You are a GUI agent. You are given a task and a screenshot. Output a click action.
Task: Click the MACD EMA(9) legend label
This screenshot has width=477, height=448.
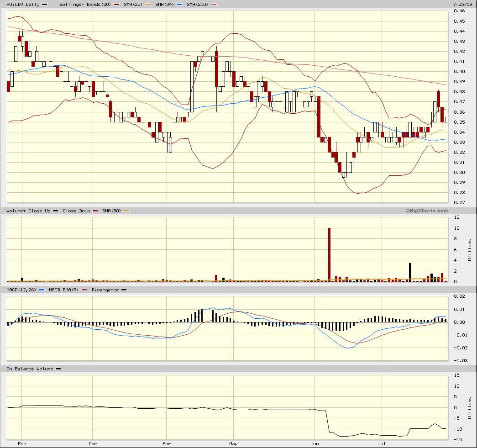[x=63, y=290]
